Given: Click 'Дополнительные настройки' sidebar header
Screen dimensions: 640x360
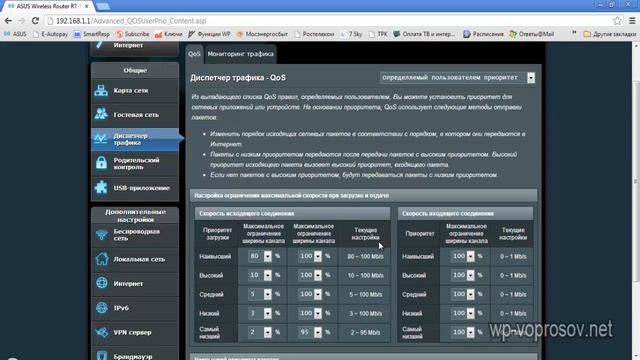Looking at the screenshot, I should tap(135, 216).
